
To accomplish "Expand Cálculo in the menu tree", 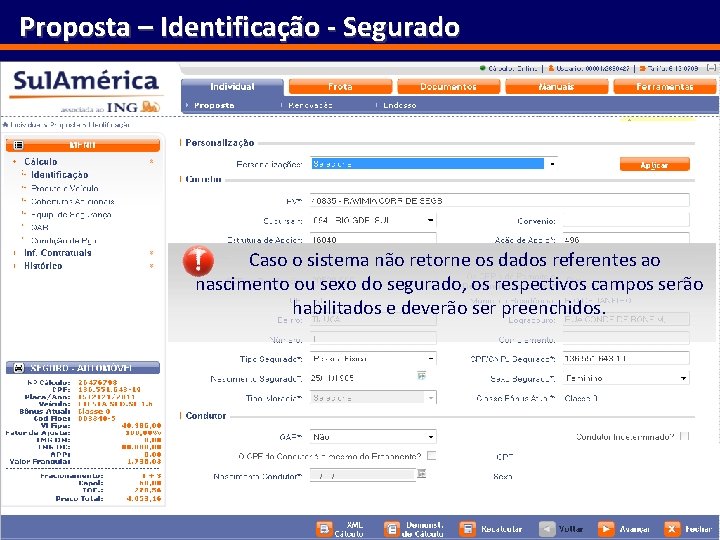I will (x=40, y=162).
